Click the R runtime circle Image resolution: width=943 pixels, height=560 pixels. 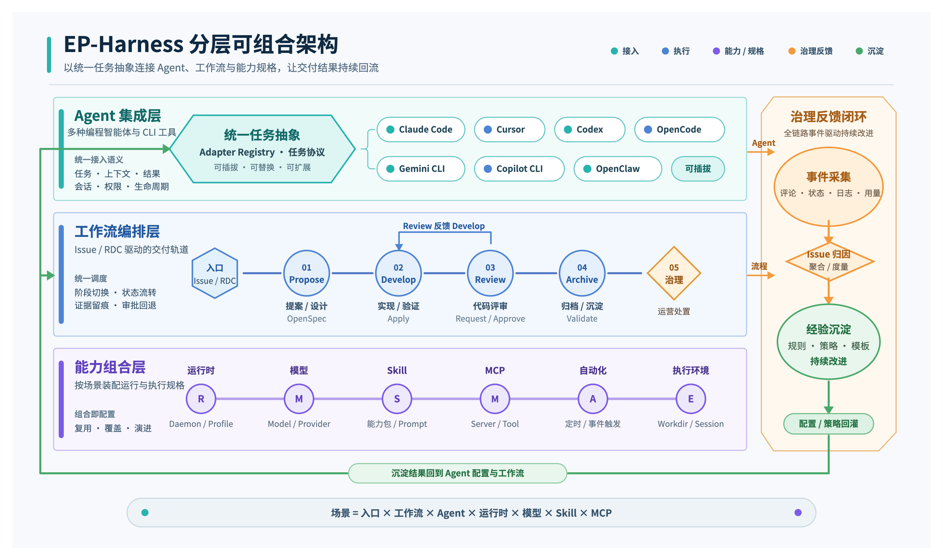(x=201, y=399)
